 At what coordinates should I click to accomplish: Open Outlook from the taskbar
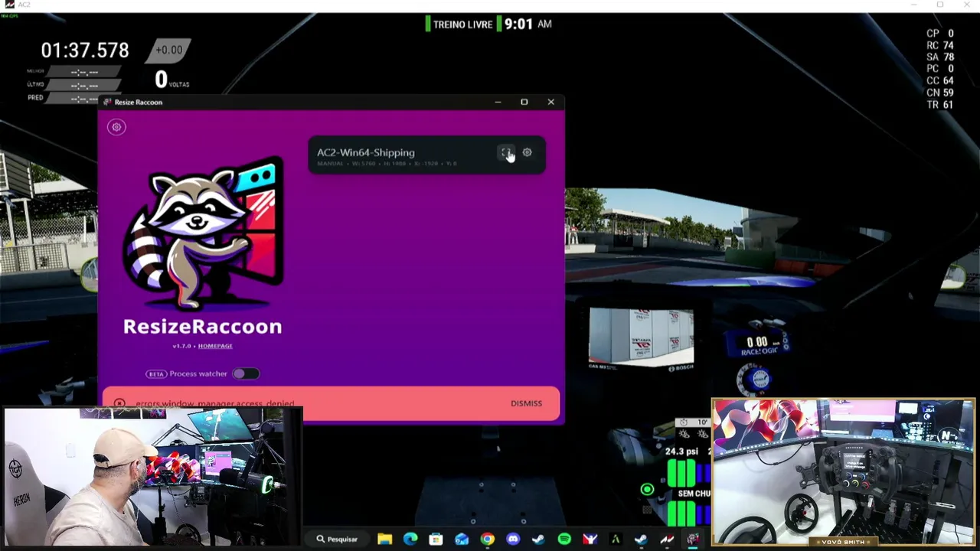click(x=462, y=540)
